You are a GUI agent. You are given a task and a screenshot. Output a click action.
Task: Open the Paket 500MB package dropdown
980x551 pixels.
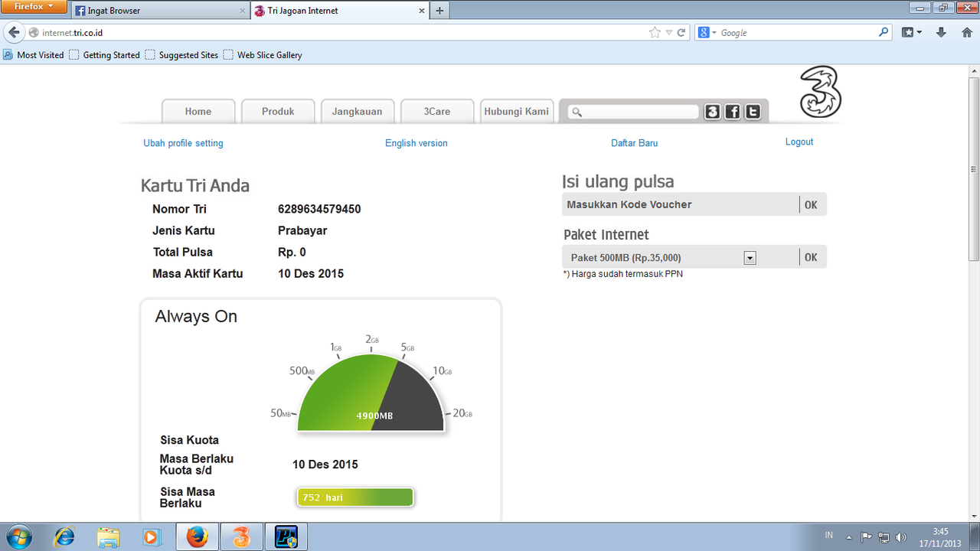point(749,257)
